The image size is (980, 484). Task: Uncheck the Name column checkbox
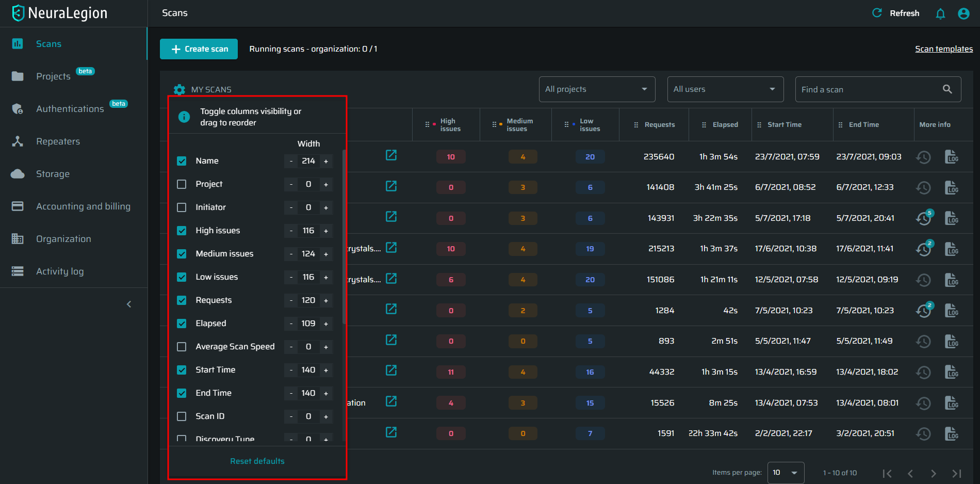coord(182,161)
